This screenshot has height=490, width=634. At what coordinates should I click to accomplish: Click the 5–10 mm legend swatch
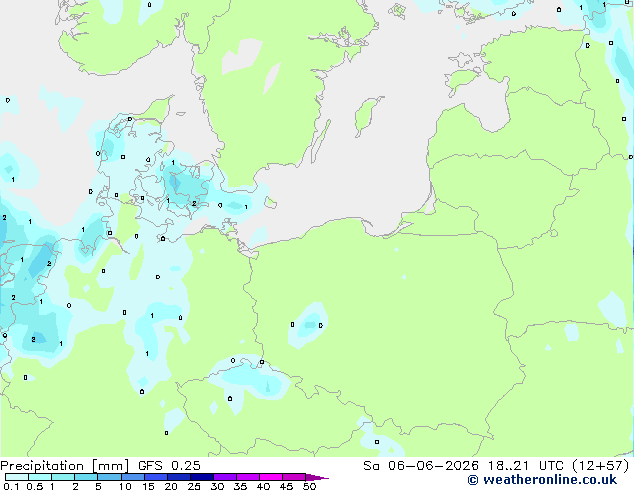click(x=109, y=477)
